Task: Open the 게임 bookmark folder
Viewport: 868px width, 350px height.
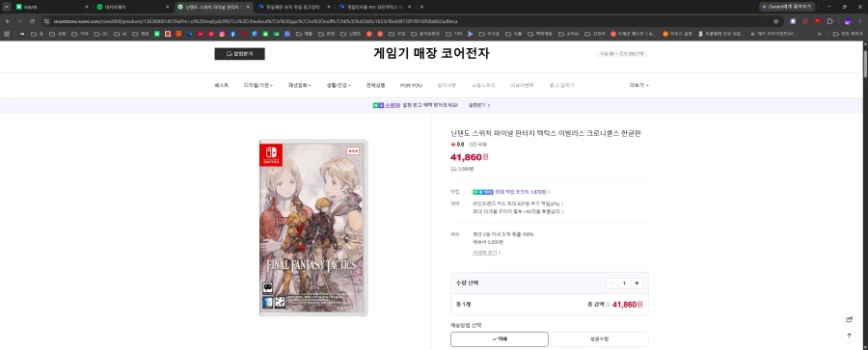Action: tap(141, 34)
